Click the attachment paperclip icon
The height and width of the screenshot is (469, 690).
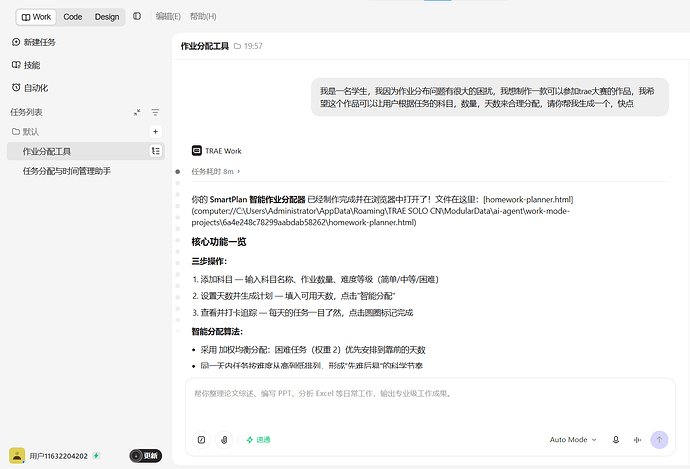224,440
